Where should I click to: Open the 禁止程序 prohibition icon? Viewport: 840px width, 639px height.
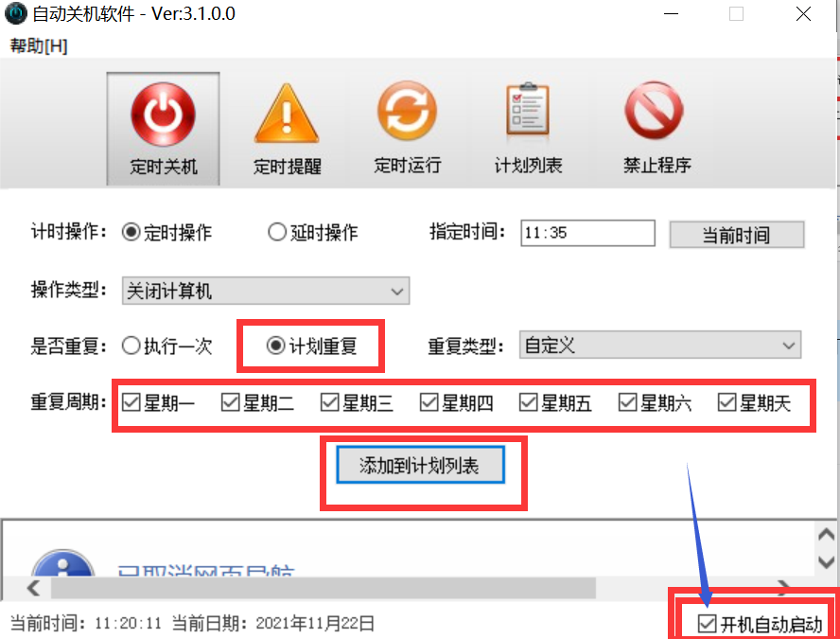pyautogui.click(x=654, y=111)
